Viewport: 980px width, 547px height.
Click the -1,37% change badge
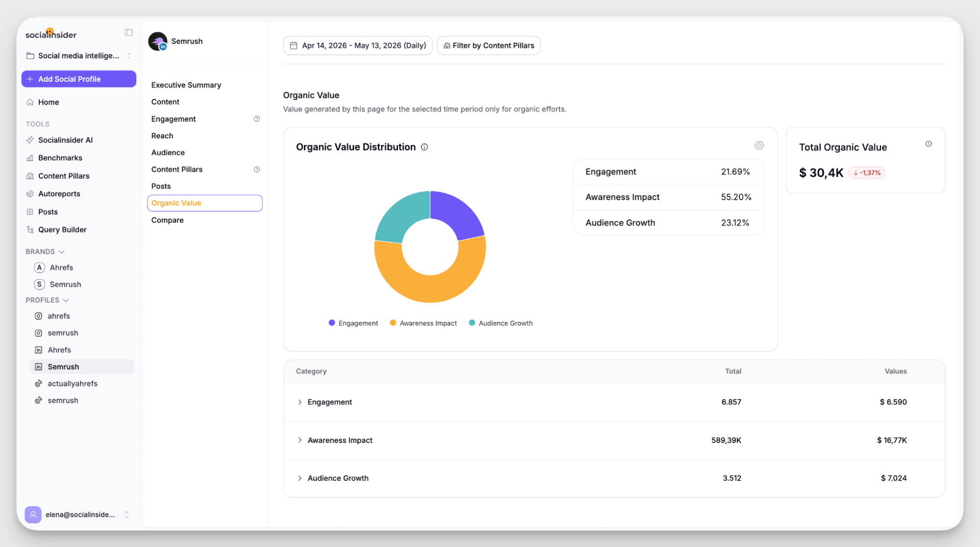coord(867,173)
